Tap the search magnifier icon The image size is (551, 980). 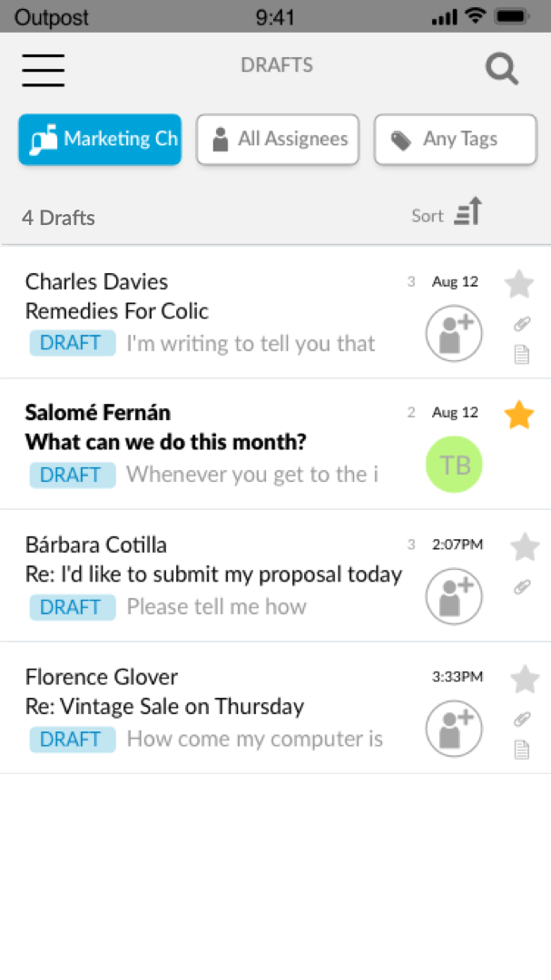pyautogui.click(x=501, y=68)
